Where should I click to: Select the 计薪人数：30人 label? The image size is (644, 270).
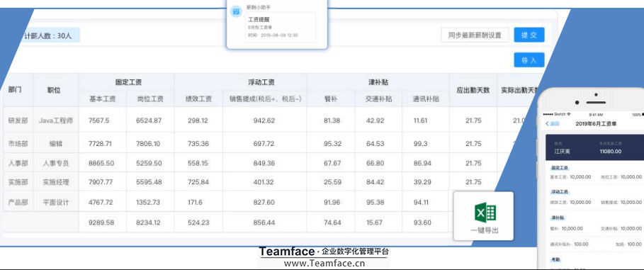coord(48,35)
